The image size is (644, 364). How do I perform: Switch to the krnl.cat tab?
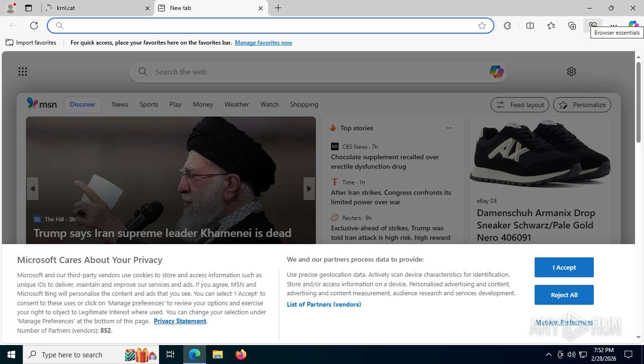point(98,8)
